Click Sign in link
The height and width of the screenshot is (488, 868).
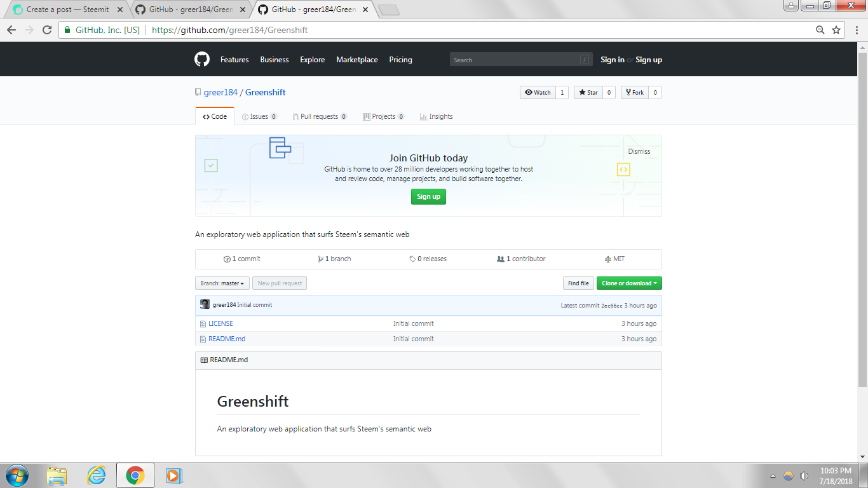pyautogui.click(x=613, y=60)
